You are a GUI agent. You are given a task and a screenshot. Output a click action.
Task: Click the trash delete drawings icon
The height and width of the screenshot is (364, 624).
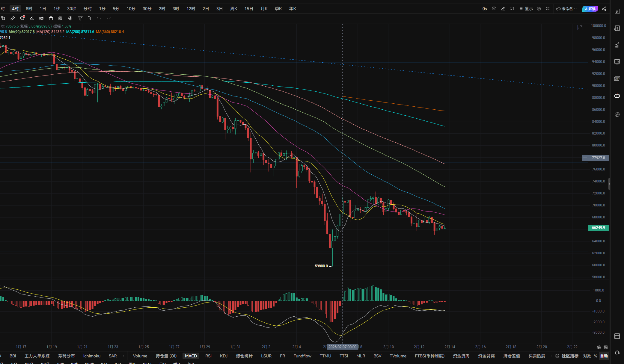point(89,18)
